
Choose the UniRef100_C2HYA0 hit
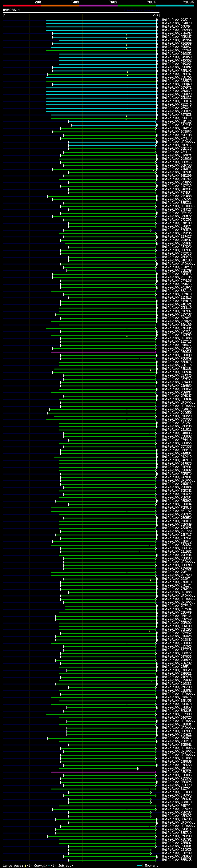tap(177, 853)
